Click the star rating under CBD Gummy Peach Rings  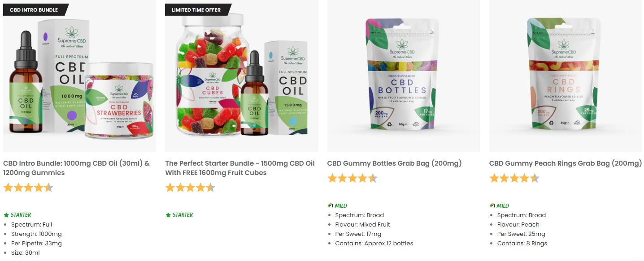[514, 178]
